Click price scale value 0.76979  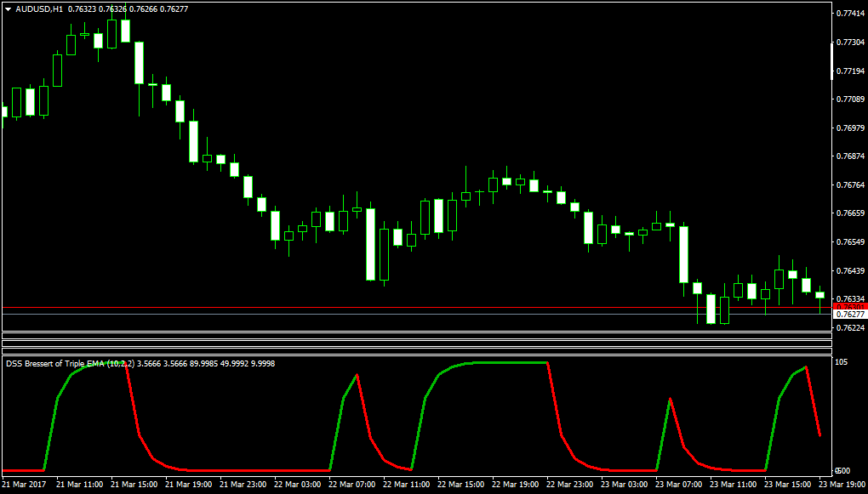pos(850,128)
